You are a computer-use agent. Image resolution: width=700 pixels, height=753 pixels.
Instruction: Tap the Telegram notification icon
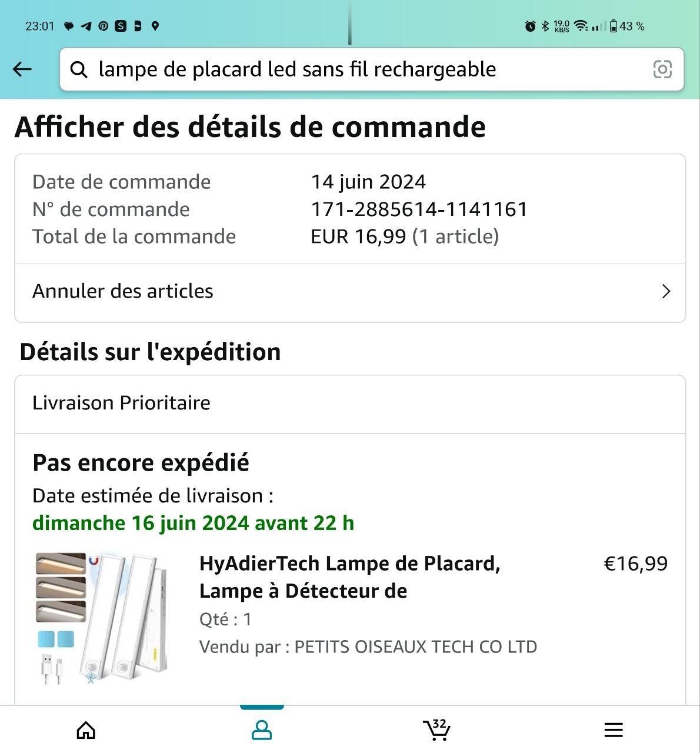click(86, 26)
